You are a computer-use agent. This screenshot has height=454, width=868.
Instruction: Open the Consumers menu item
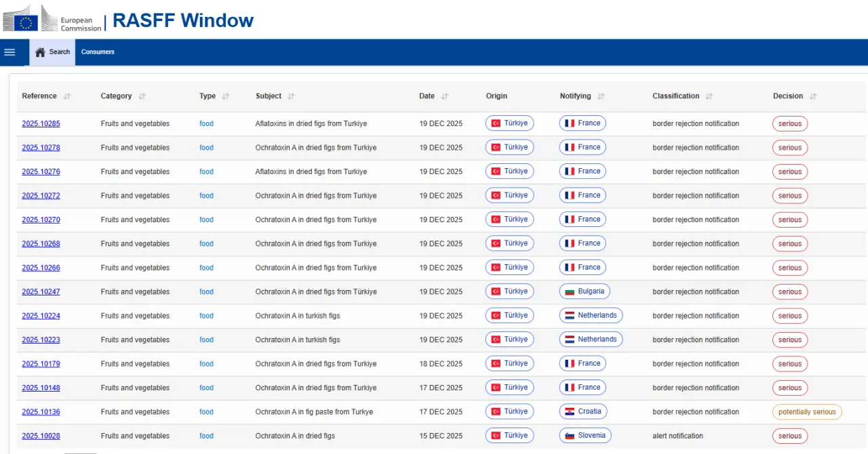(x=98, y=52)
